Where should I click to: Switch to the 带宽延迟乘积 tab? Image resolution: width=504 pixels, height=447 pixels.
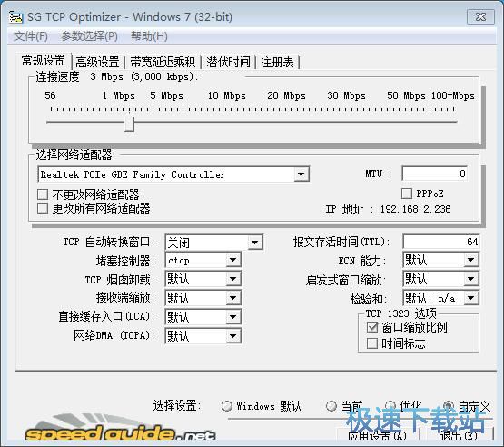coord(163,62)
